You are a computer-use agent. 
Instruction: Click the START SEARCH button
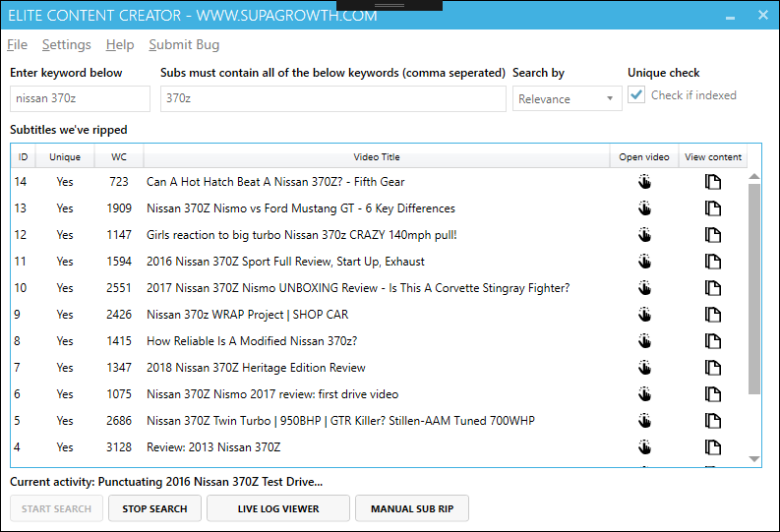click(x=56, y=508)
